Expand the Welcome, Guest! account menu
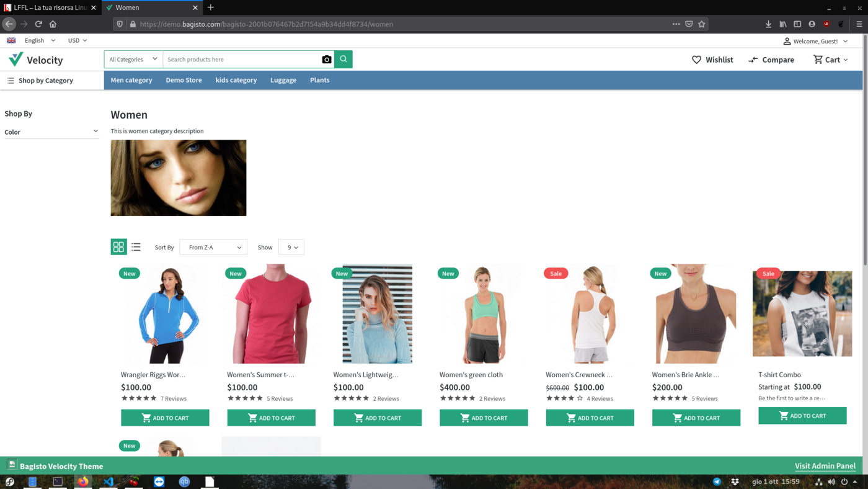868x489 pixels. tap(815, 41)
